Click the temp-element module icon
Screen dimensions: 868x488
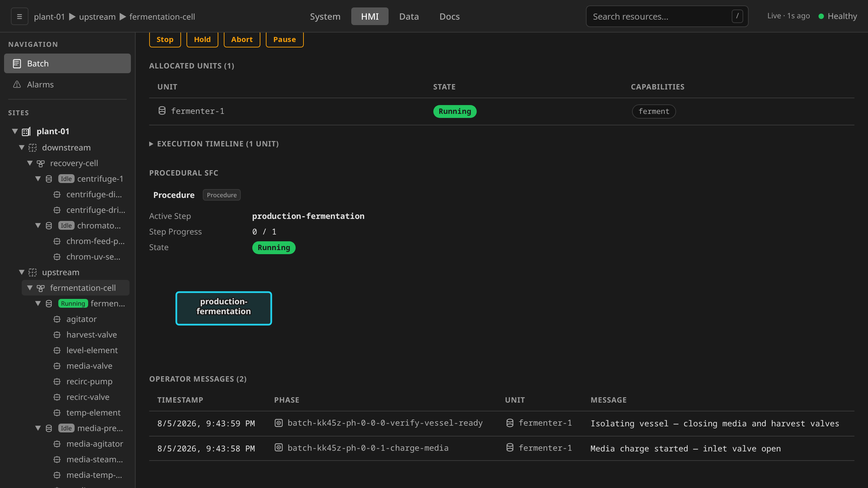click(x=57, y=413)
